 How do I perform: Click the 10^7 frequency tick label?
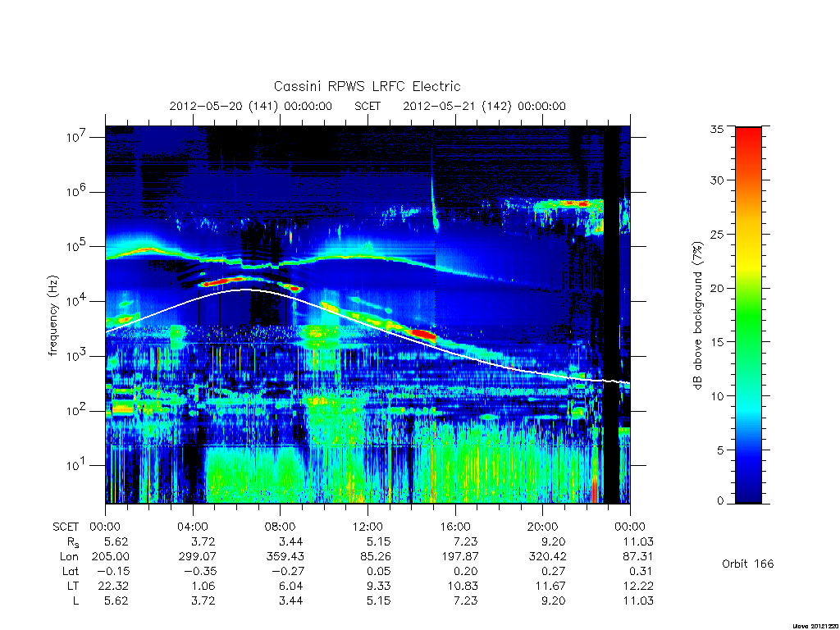tap(76, 137)
